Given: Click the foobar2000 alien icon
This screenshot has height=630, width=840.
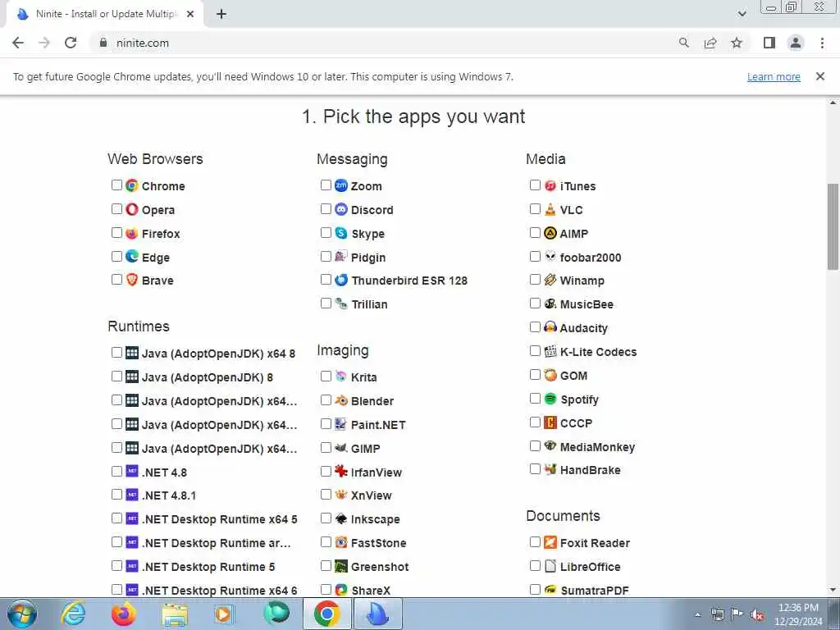Looking at the screenshot, I should (x=550, y=257).
